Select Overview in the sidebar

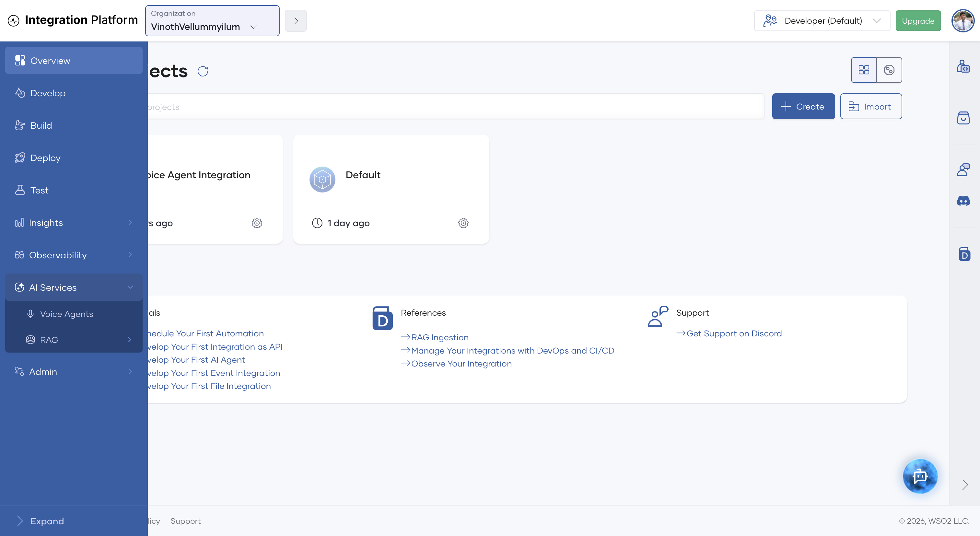[x=74, y=61]
